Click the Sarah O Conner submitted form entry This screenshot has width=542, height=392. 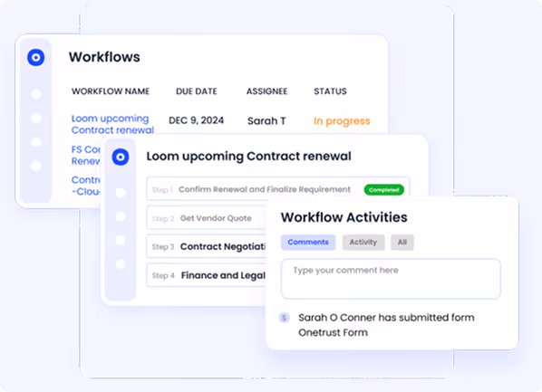pos(386,325)
